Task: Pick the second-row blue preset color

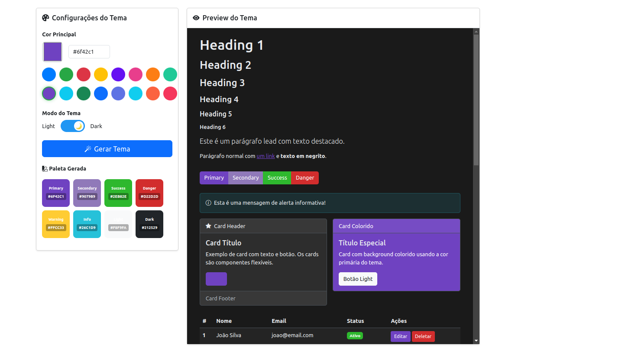Action: (101, 93)
